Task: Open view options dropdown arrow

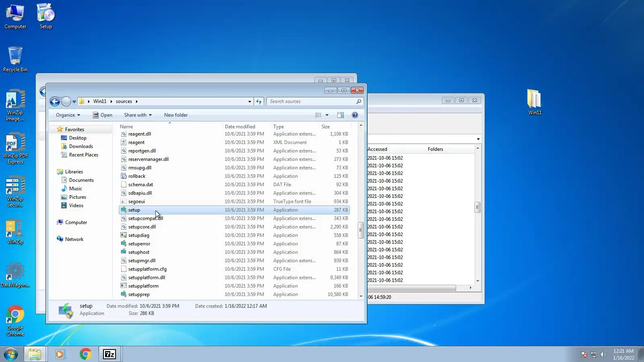Action: pos(327,115)
